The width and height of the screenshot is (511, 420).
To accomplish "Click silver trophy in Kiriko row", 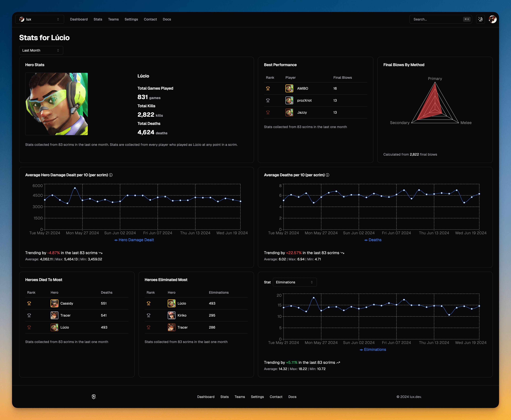I will click(x=149, y=315).
